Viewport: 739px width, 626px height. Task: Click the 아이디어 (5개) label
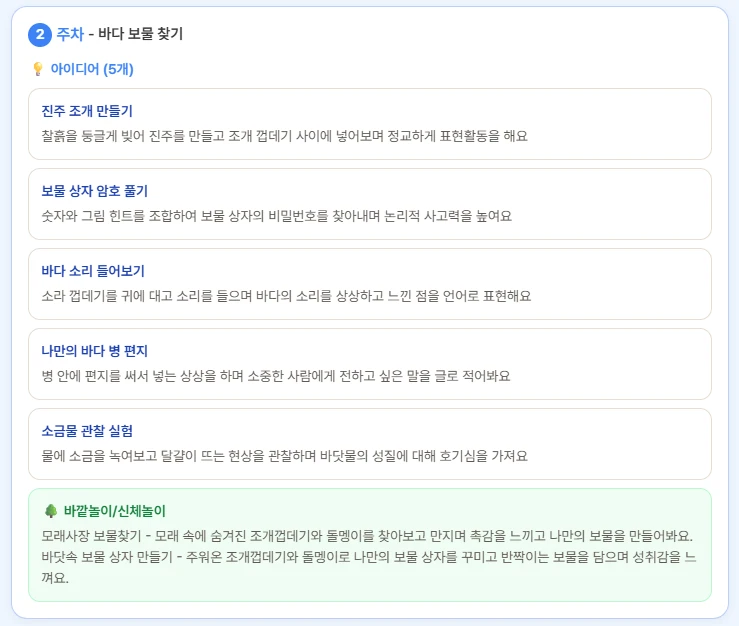92,69
